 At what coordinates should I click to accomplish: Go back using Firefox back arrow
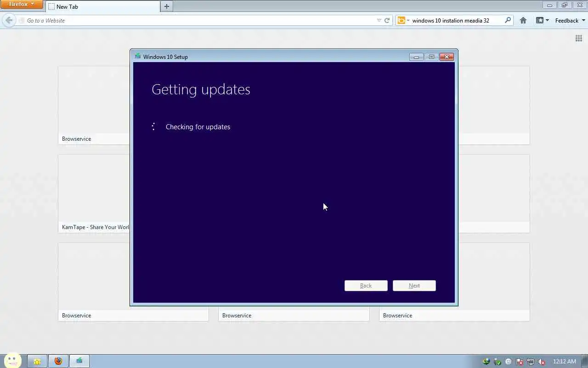tap(9, 20)
